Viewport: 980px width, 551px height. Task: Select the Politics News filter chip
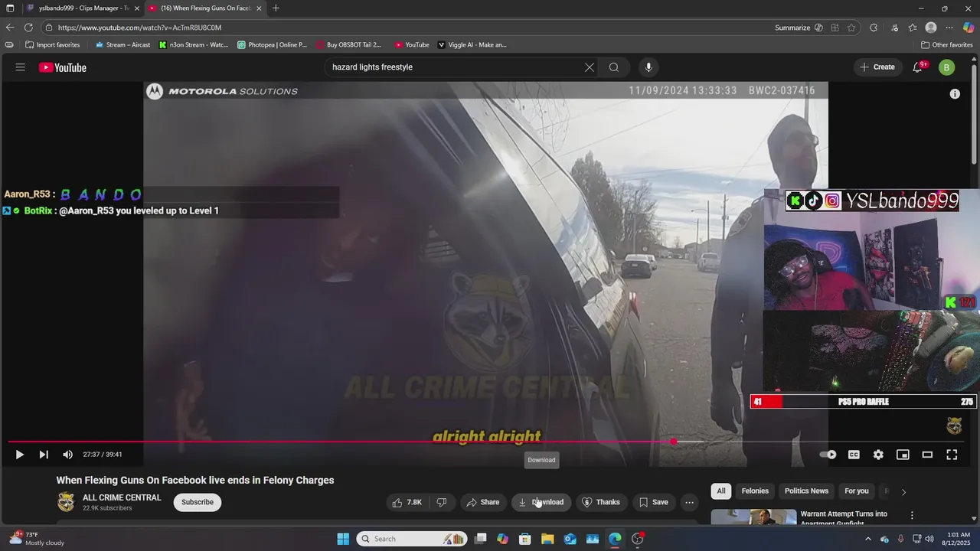806,491
